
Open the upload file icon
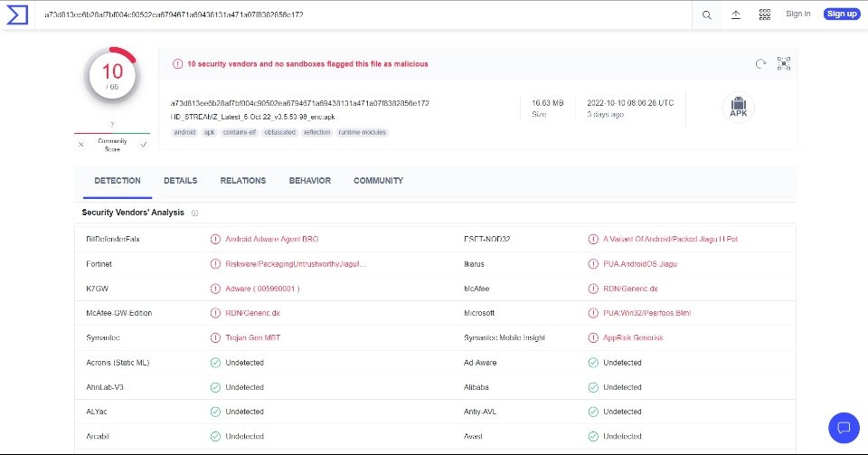click(736, 15)
